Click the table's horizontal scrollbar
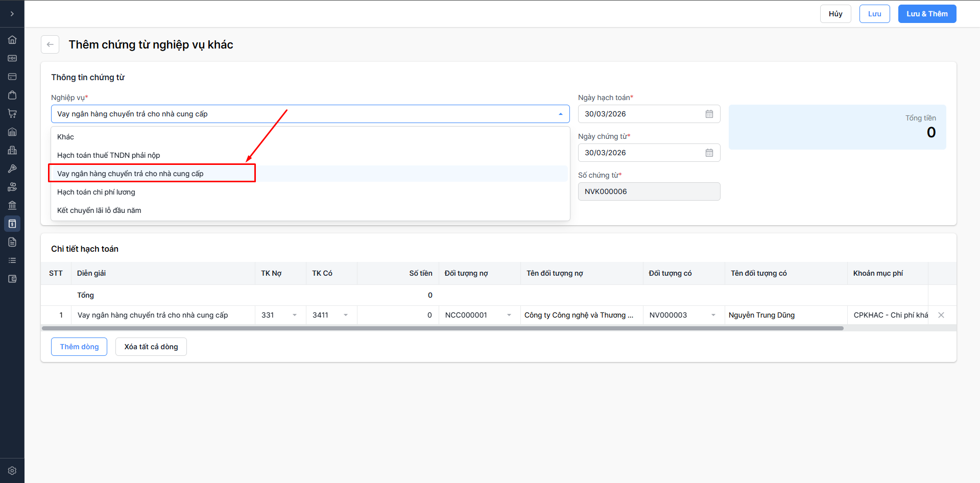The width and height of the screenshot is (980, 483). click(x=442, y=328)
